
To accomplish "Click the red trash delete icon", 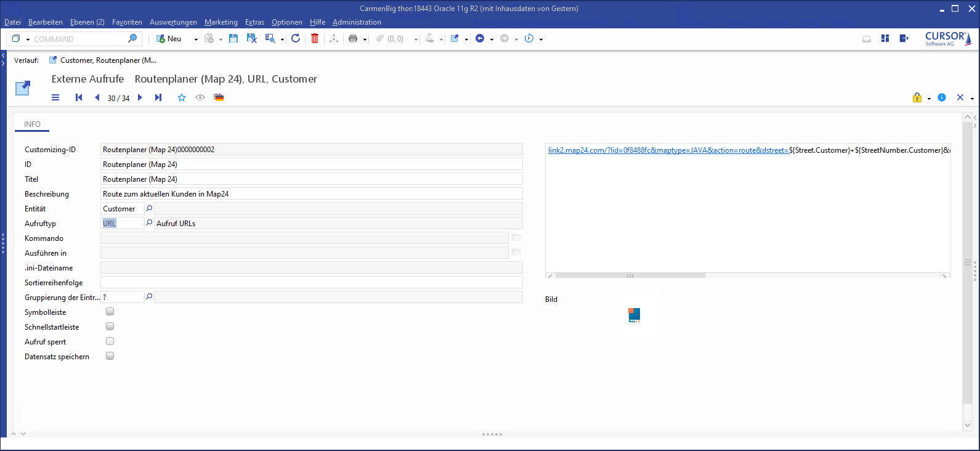I will point(315,39).
